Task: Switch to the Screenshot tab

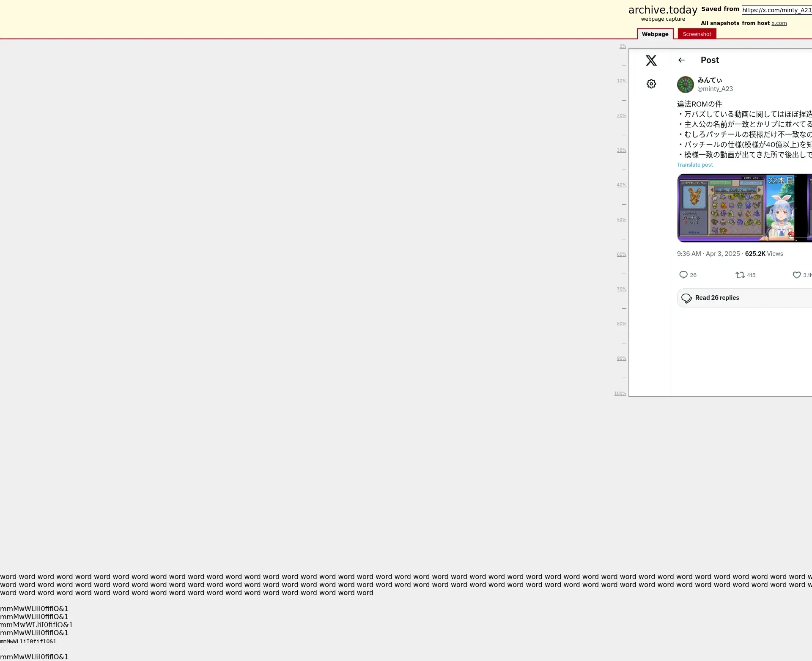Action: click(x=697, y=34)
